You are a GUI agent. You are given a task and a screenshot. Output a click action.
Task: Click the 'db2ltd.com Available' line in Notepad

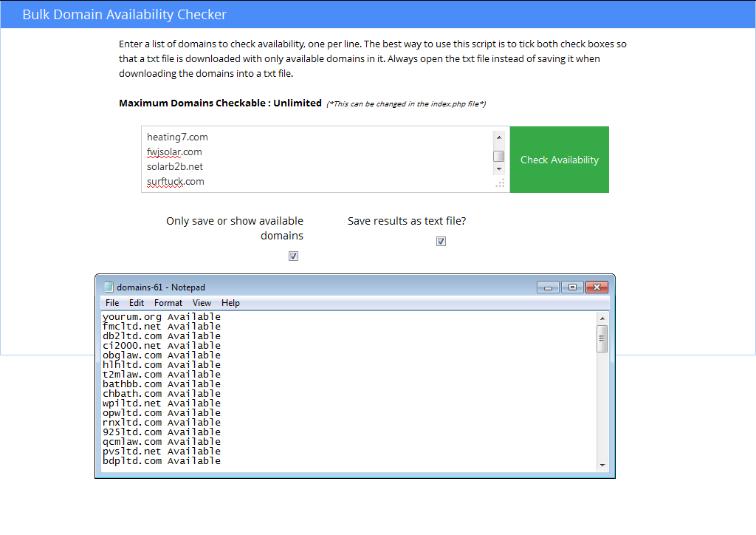click(162, 336)
